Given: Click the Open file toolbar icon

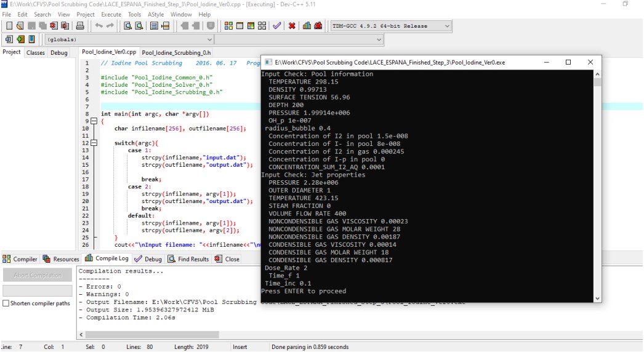Looking at the screenshot, I should (20, 26).
